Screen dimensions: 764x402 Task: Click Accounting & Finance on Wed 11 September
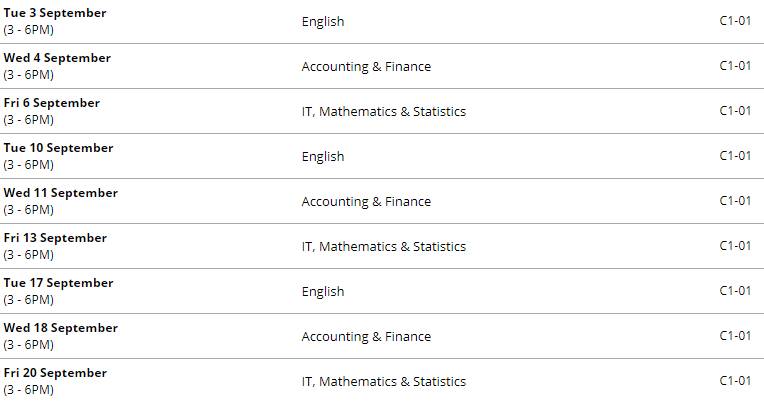pyautogui.click(x=366, y=201)
